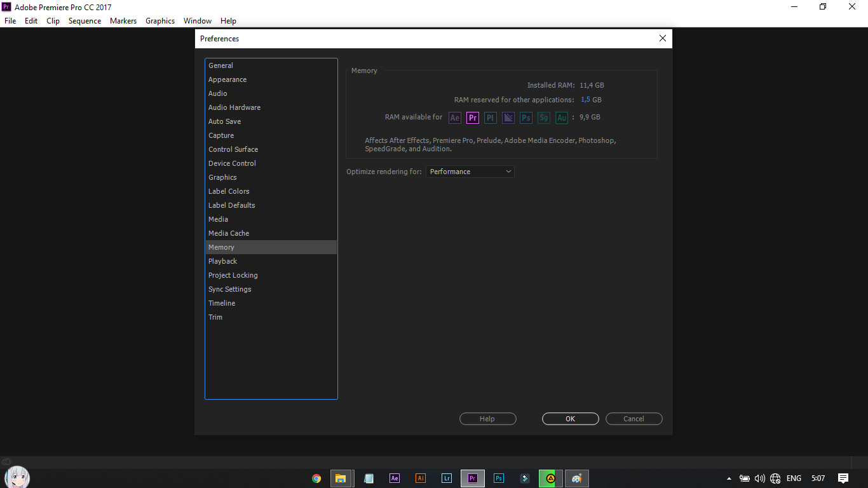
Task: Click the After Effects icon in RAM row
Action: click(x=455, y=118)
